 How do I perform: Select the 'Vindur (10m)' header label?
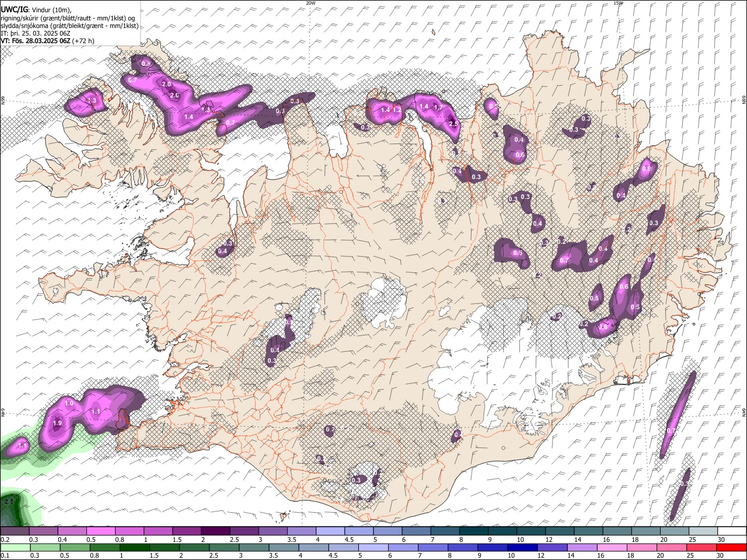tap(51, 10)
